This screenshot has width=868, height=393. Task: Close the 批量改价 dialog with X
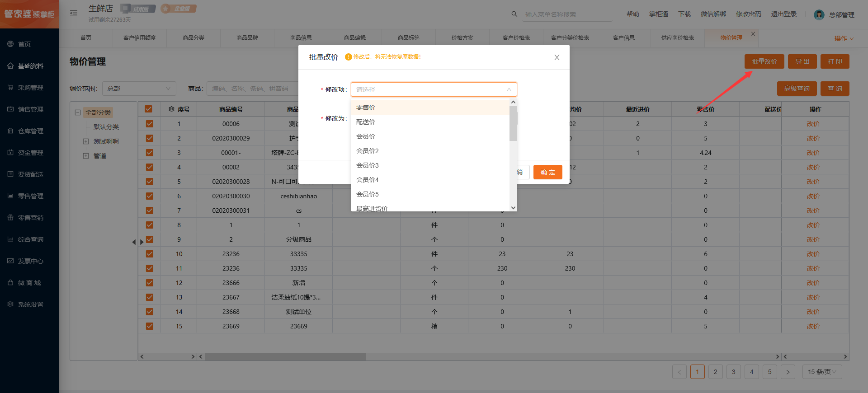557,57
